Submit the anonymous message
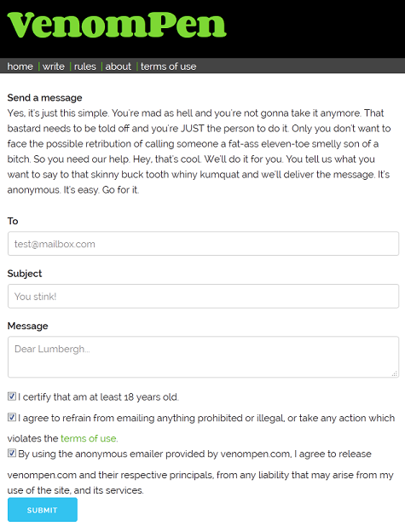This screenshot has width=405, height=532. [x=43, y=510]
